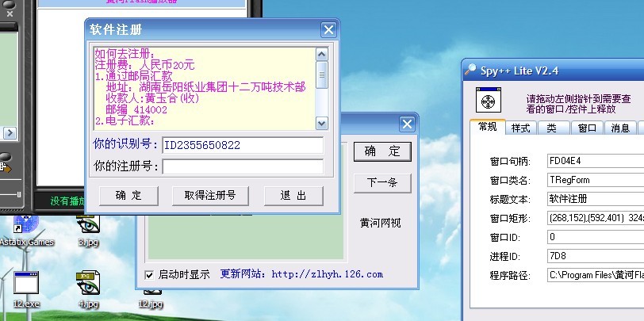
Task: Toggle the 启动时显示 checkbox
Action: pyautogui.click(x=149, y=274)
